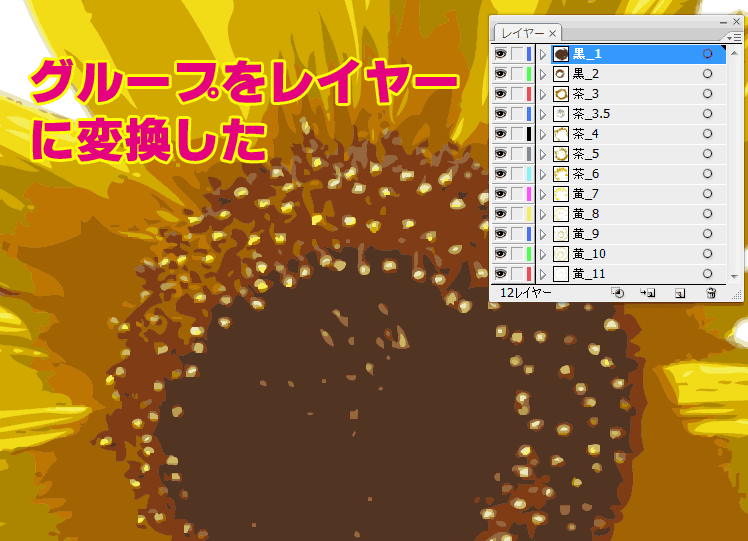Expand layer 黒_1 disclosure triangle

coord(543,54)
